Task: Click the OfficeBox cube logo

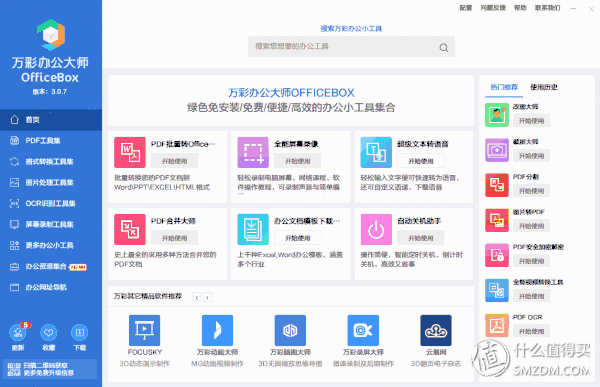Action: (x=51, y=35)
